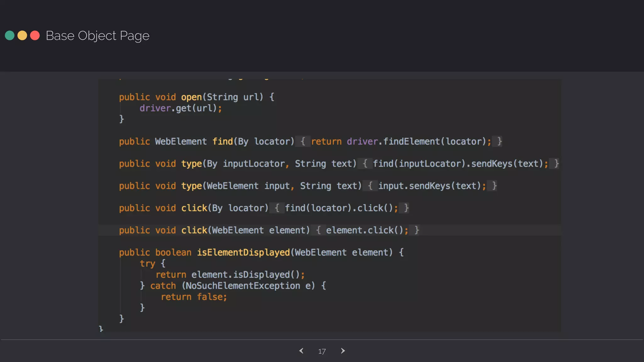Click find(inputLocator).sendKeys(text) call
The height and width of the screenshot is (362, 644).
[458, 164]
